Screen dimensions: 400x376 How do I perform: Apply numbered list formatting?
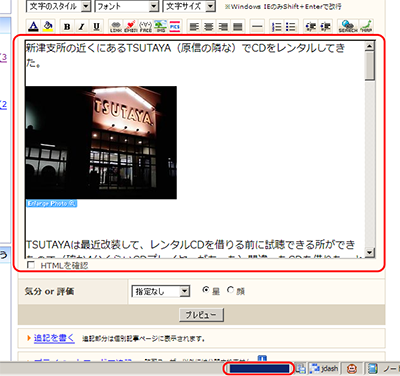(276, 27)
